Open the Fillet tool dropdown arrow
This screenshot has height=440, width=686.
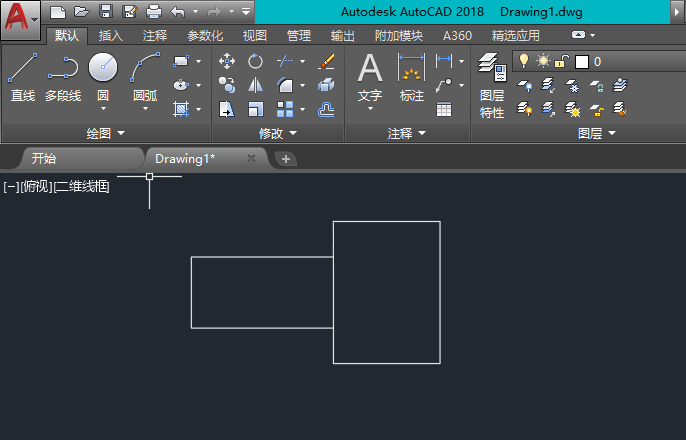tap(302, 85)
